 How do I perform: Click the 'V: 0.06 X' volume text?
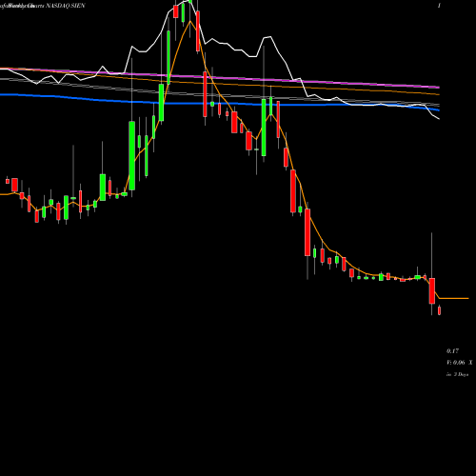pyautogui.click(x=460, y=363)
